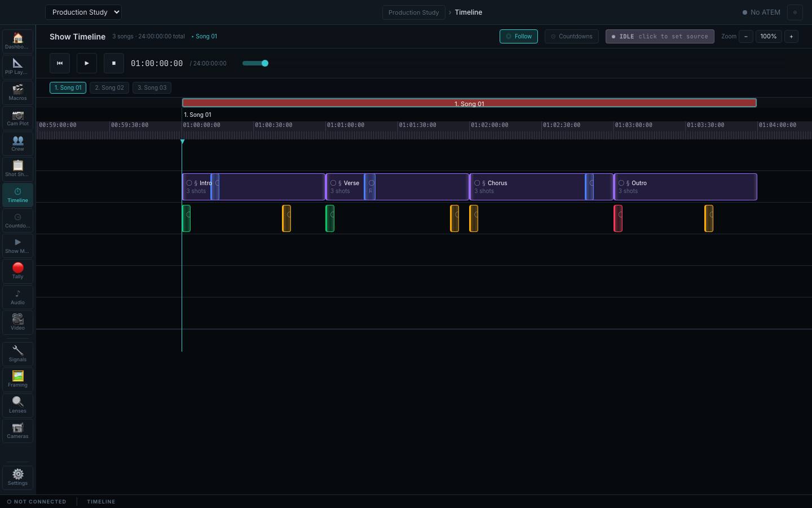Select the Verse section block
The image size is (812, 508).
click(398, 187)
